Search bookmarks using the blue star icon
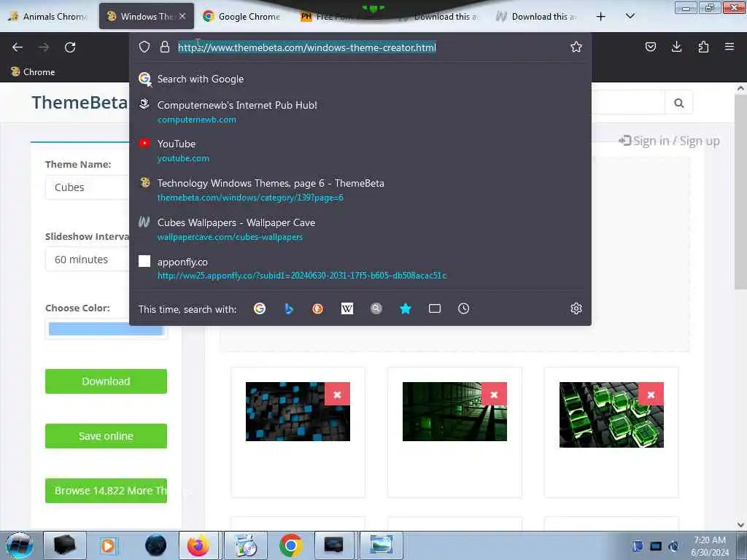 [x=406, y=308]
